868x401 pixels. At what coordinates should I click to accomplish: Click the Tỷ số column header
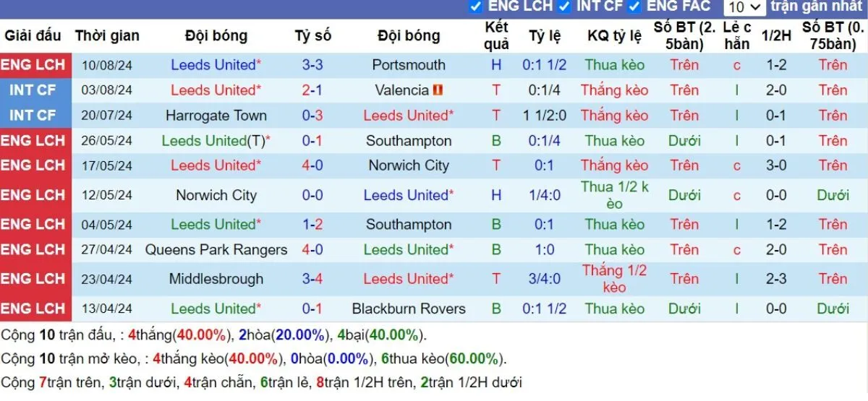pyautogui.click(x=312, y=35)
